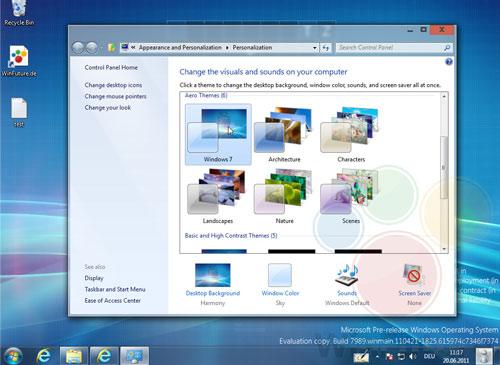This screenshot has width=500, height=365.
Task: Open the WinFuture.de desktop shortcut
Action: click(19, 62)
